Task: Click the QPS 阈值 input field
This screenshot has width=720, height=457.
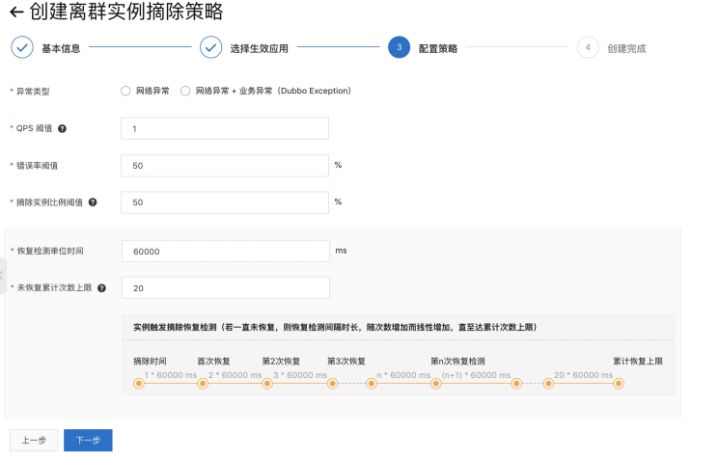Action: pos(225,129)
